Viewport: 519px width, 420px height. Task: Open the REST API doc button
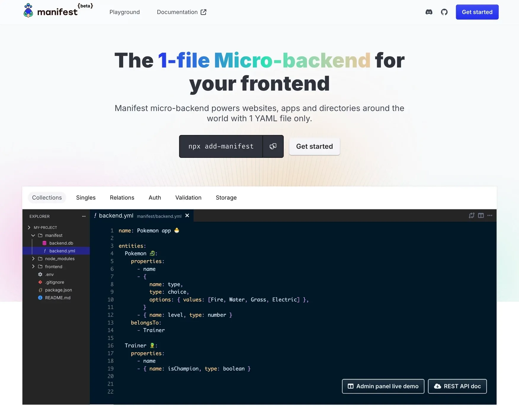point(457,386)
